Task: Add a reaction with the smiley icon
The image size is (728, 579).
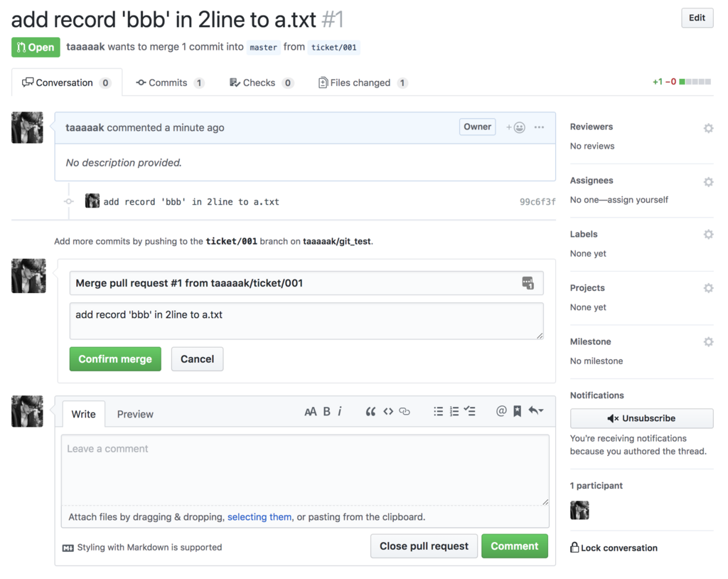Action: [x=516, y=127]
